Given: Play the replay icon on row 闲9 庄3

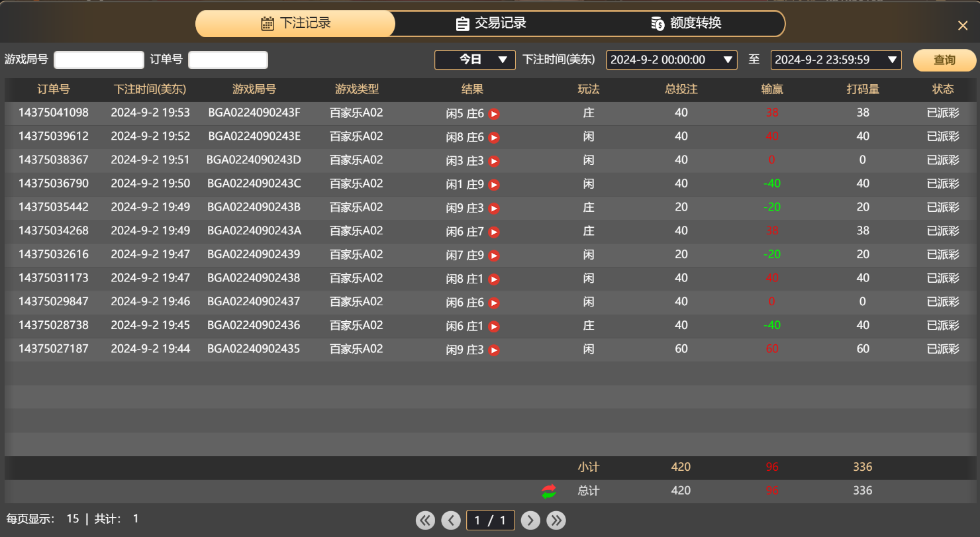Looking at the screenshot, I should pos(494,207).
